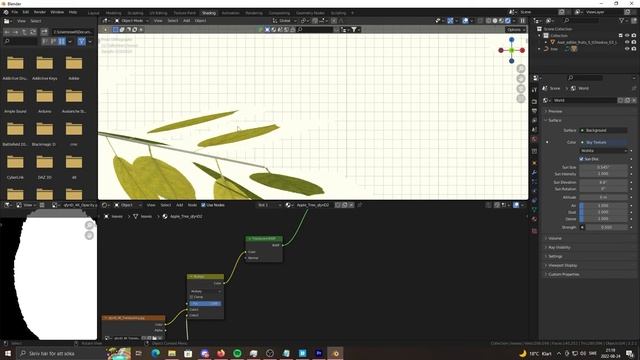Select Scene Collection in outliner
The width and height of the screenshot is (640, 360).
(558, 29)
